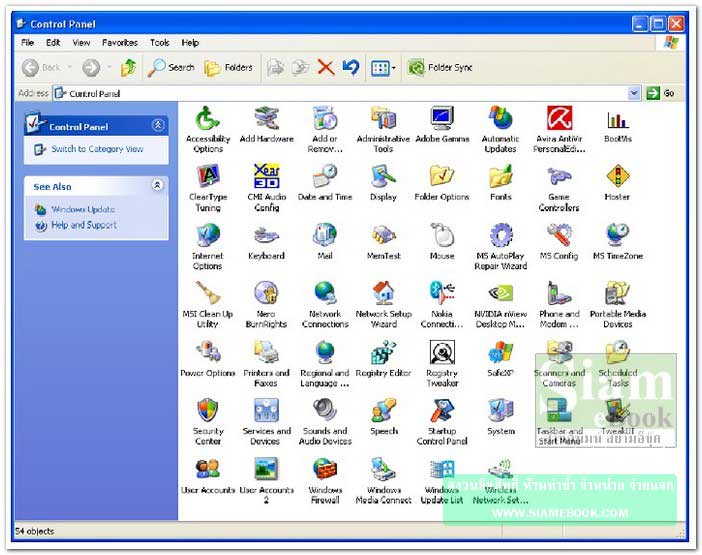702x555 pixels.
Task: Toggle the Folders pane button
Action: pos(228,68)
